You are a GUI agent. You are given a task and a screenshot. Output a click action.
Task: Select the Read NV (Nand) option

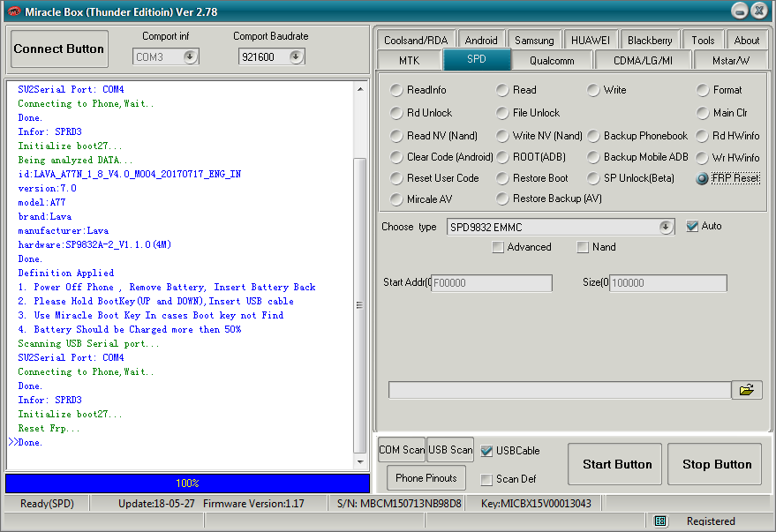click(434, 136)
